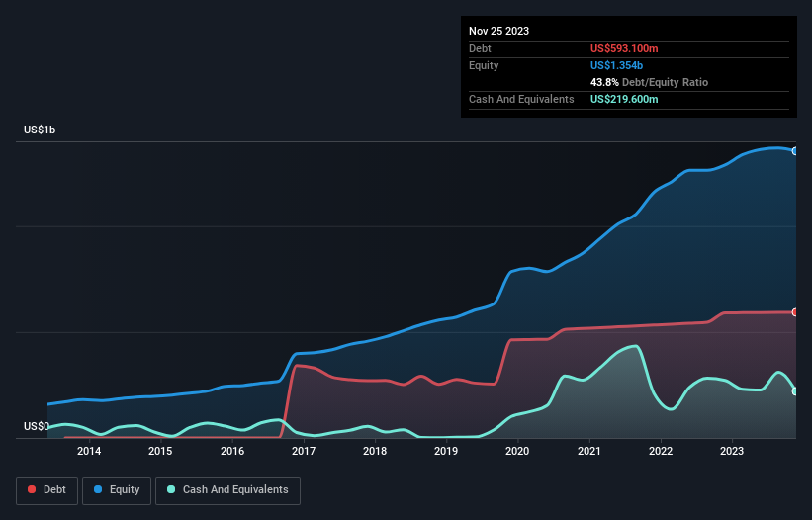Click the US$1.354b equity value

click(616, 65)
